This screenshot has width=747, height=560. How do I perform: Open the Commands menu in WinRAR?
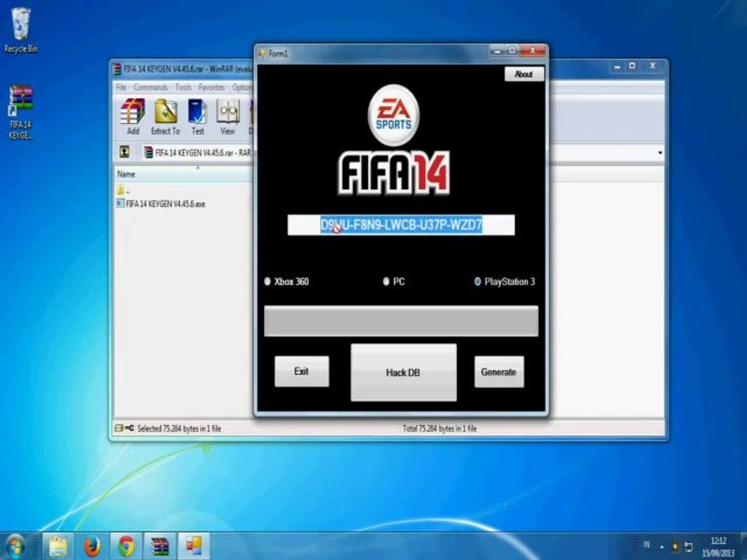tap(150, 87)
